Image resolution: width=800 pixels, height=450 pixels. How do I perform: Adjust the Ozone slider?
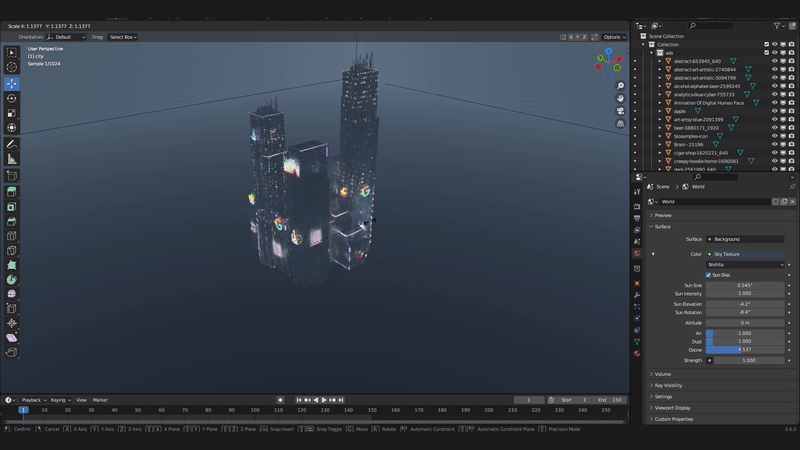point(745,350)
